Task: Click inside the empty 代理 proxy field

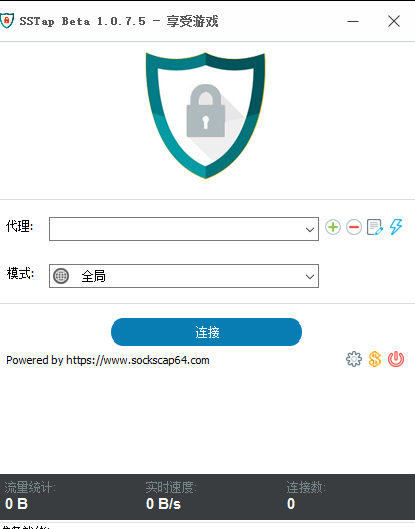Action: [175, 229]
